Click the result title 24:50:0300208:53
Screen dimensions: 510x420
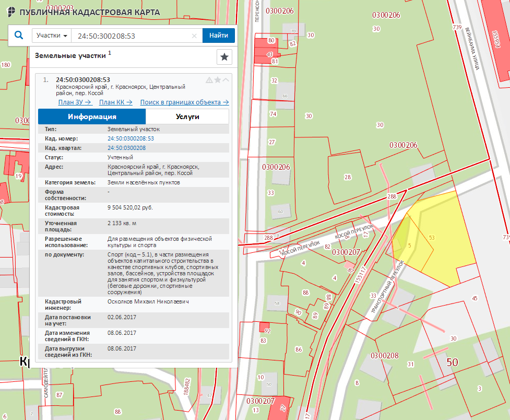pos(83,79)
